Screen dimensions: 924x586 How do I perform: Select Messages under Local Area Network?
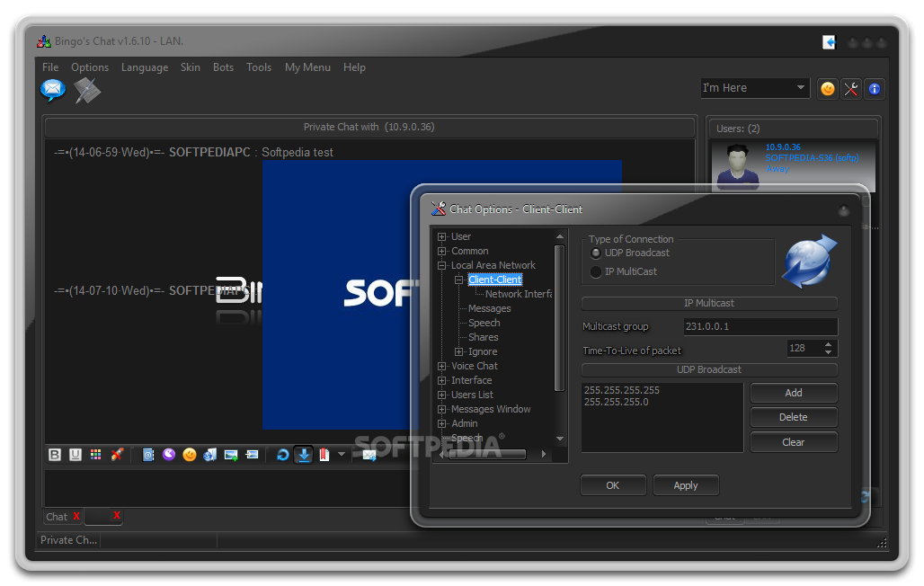coord(489,308)
